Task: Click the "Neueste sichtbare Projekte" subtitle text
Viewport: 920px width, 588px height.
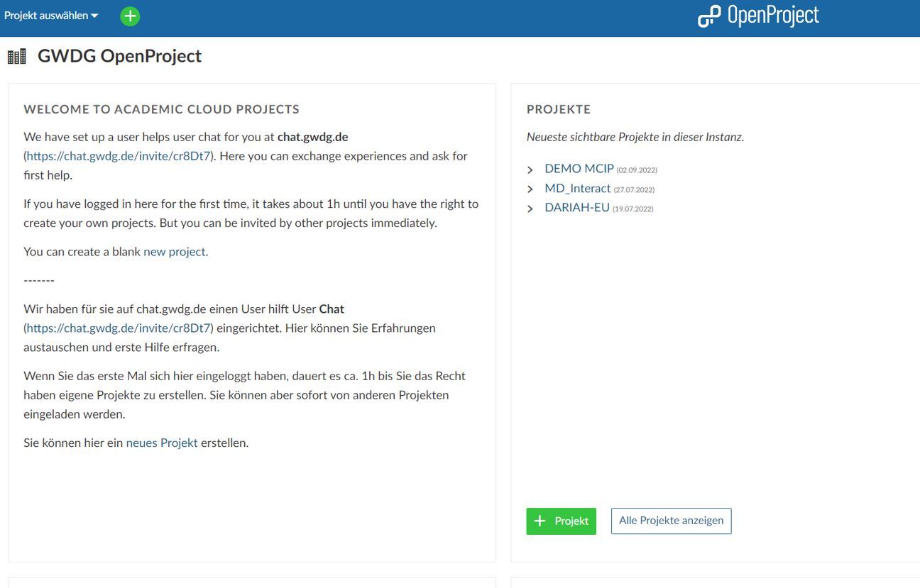Action: (635, 137)
